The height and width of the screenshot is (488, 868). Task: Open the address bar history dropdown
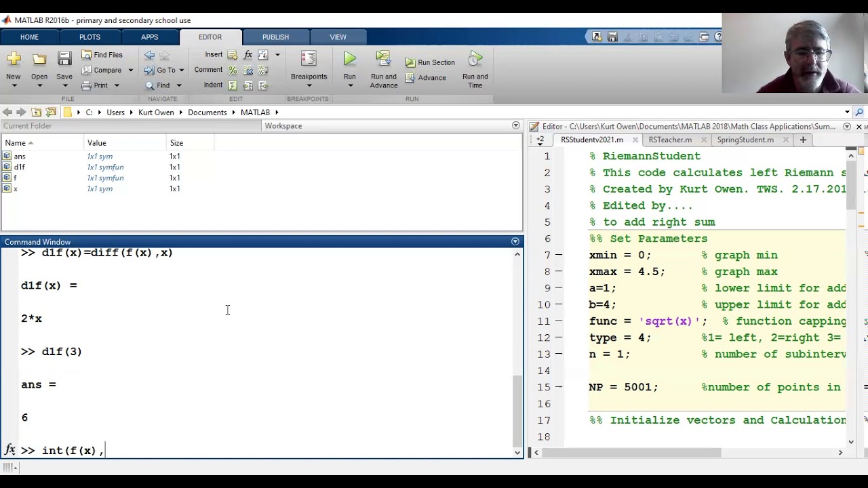tap(847, 113)
